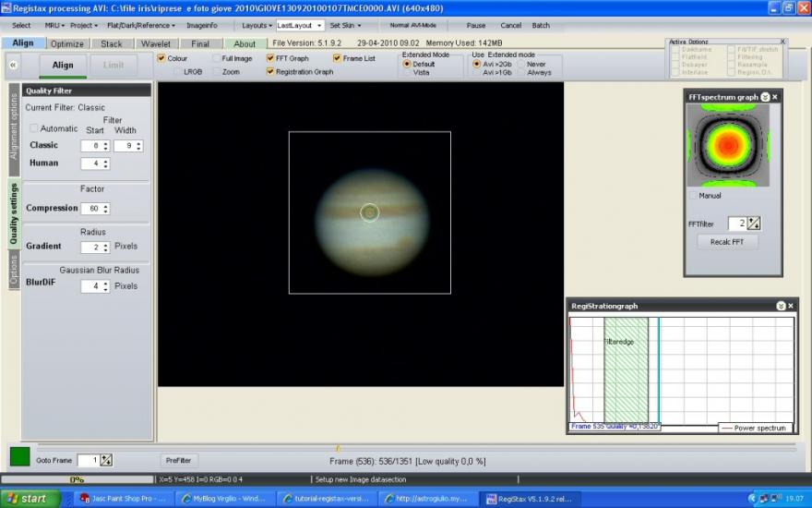Toggle the FFT Graph checkbox
This screenshot has height=508, width=812.
pos(270,58)
